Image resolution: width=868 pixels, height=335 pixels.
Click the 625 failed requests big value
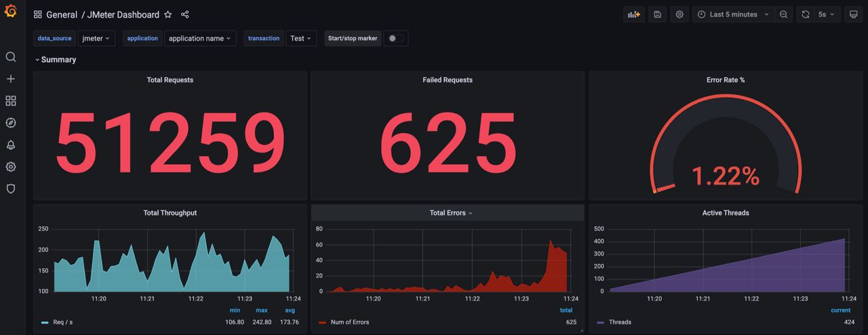point(448,143)
